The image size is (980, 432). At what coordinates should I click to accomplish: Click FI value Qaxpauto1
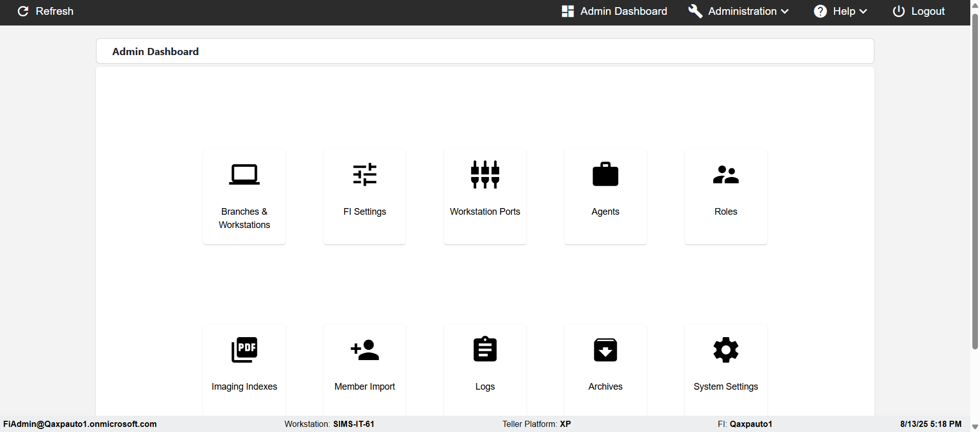[x=751, y=424]
